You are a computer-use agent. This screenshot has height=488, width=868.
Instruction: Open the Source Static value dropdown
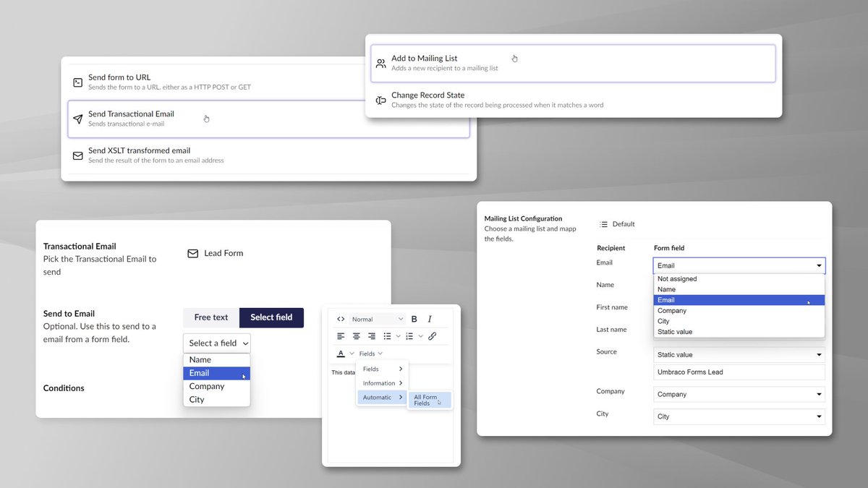[x=739, y=354]
